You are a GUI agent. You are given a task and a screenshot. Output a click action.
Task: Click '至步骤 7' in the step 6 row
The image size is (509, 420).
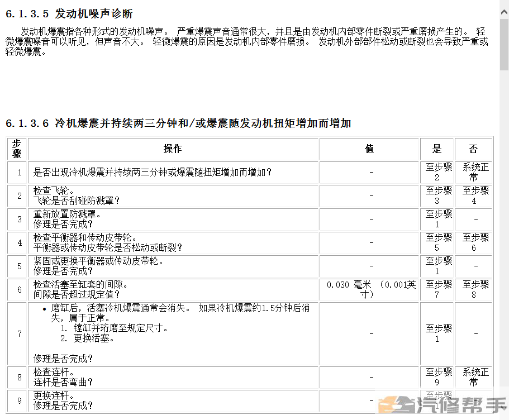[439, 289]
